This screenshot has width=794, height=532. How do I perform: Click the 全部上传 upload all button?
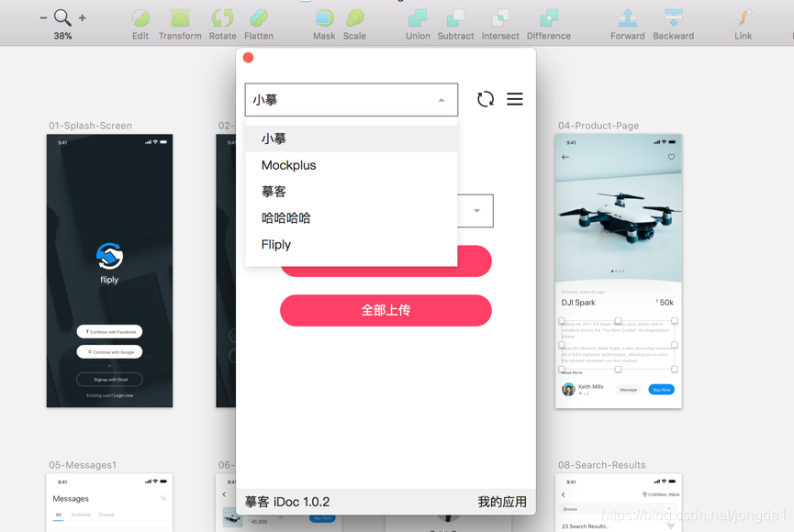click(386, 310)
